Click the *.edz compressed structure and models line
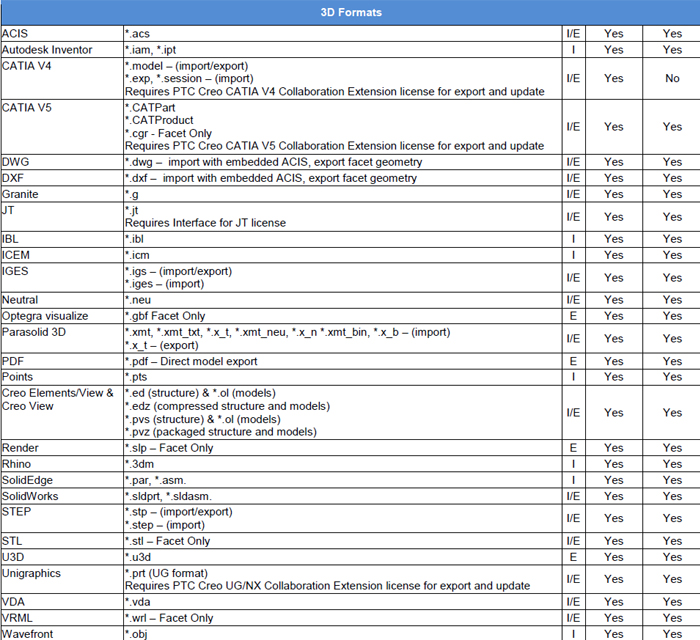 [228, 406]
